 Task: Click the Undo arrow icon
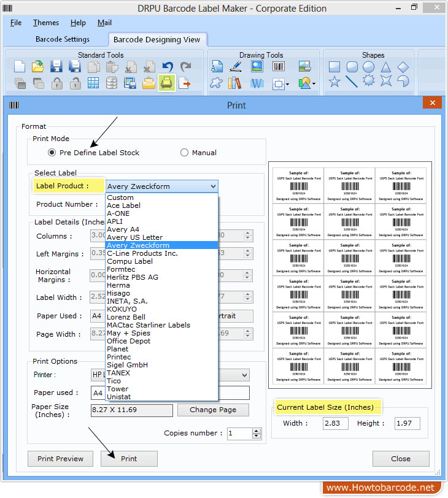pos(167,67)
